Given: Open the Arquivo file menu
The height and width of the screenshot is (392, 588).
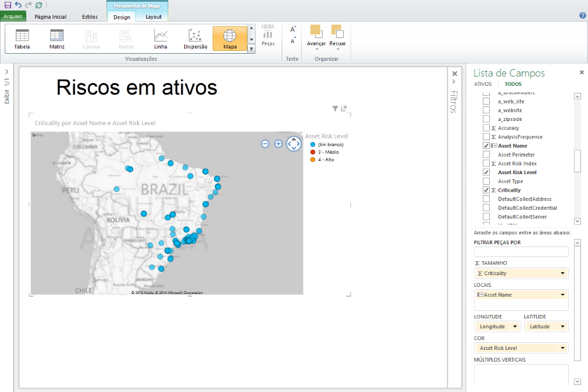Looking at the screenshot, I should point(13,16).
